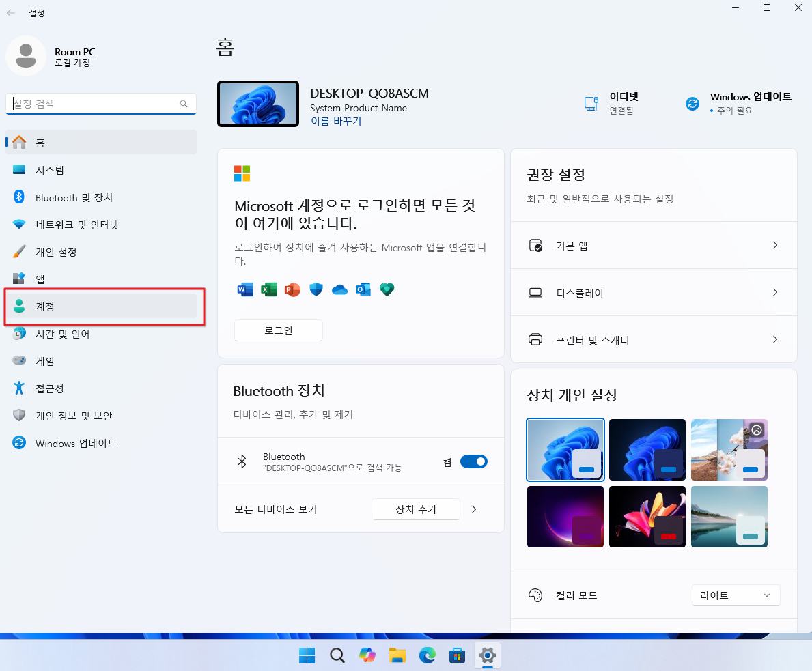Expand the 디스플레이 recommended setting
Screen dimensions: 812x671
(654, 292)
